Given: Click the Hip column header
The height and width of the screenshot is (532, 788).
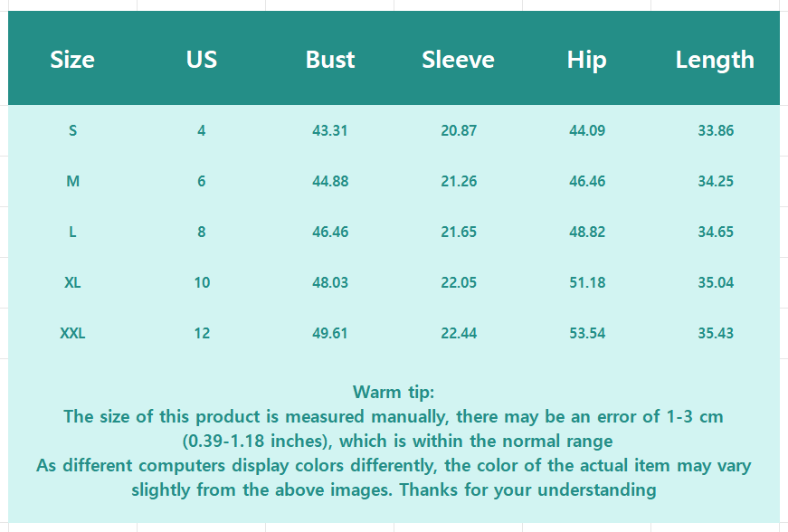Looking at the screenshot, I should tap(586, 60).
